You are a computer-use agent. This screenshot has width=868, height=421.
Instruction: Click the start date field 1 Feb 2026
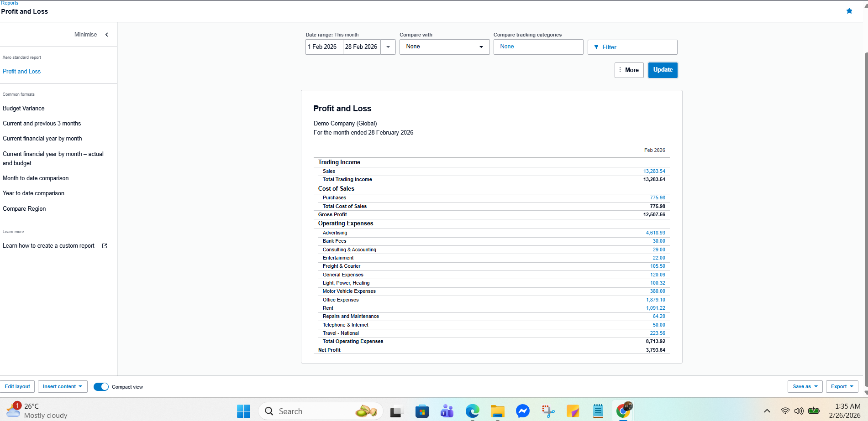(324, 47)
